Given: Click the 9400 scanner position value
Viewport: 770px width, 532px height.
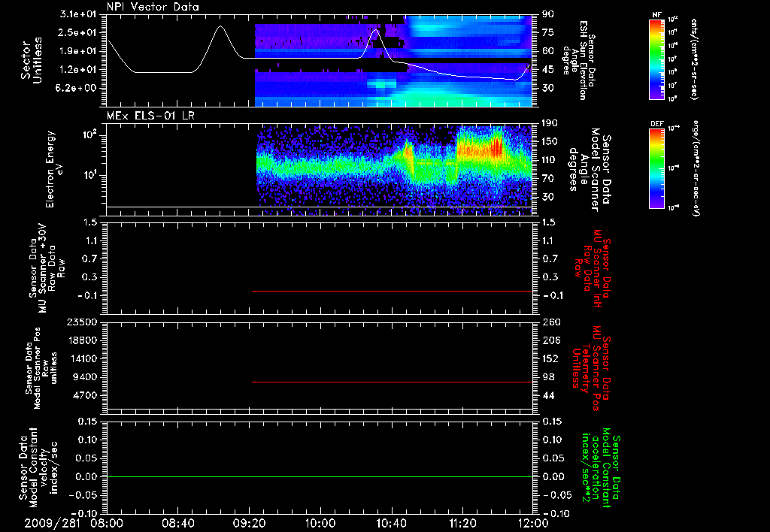Looking at the screenshot, I should 86,377.
